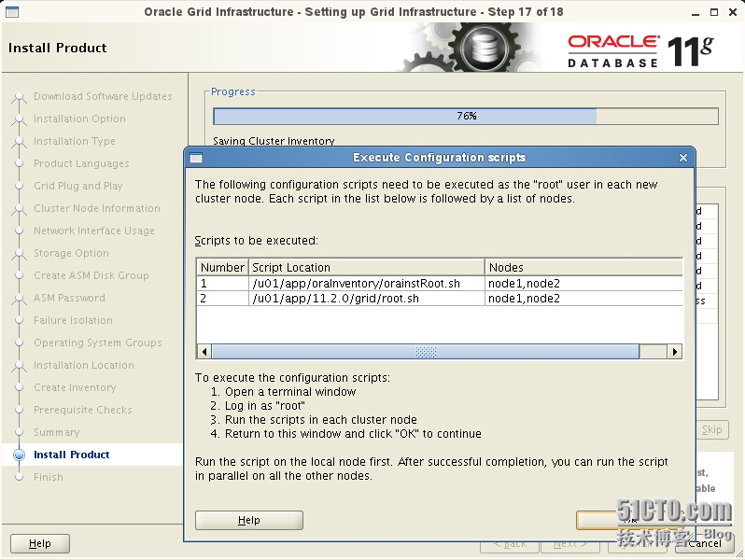Click the window menu icon in installer title bar
The height and width of the screenshot is (560, 745).
12,12
